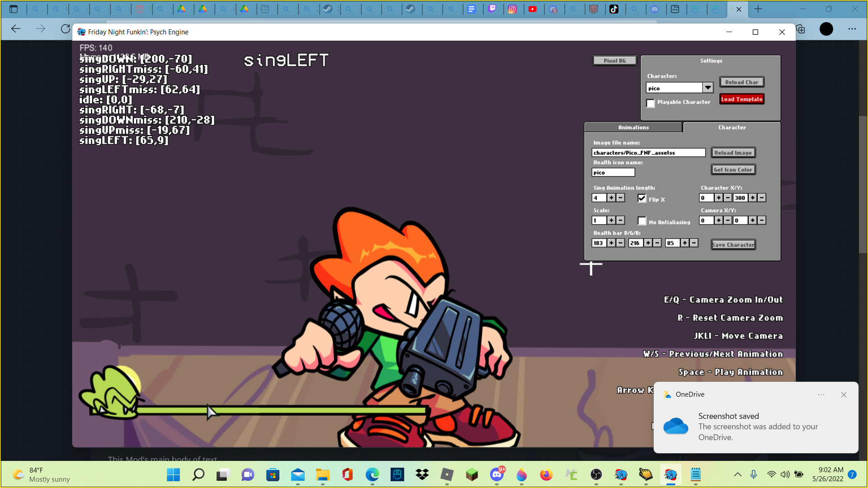Click the browser profile avatar icon
Screen dimensions: 868x488
[826, 29]
